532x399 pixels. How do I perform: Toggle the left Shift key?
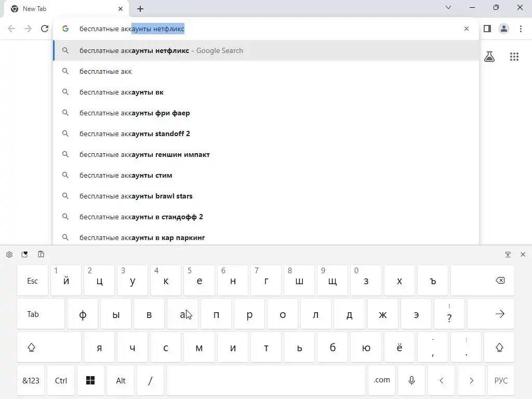[49, 348]
